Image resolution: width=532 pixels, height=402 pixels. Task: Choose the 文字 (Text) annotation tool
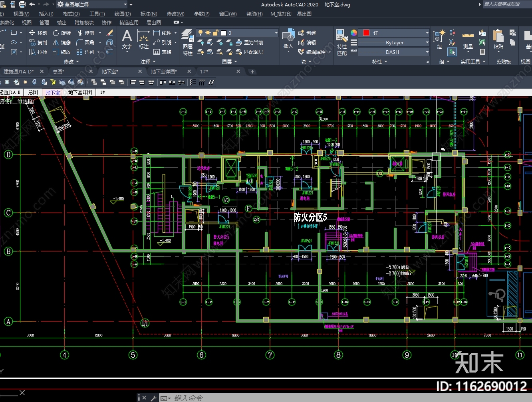click(x=127, y=40)
